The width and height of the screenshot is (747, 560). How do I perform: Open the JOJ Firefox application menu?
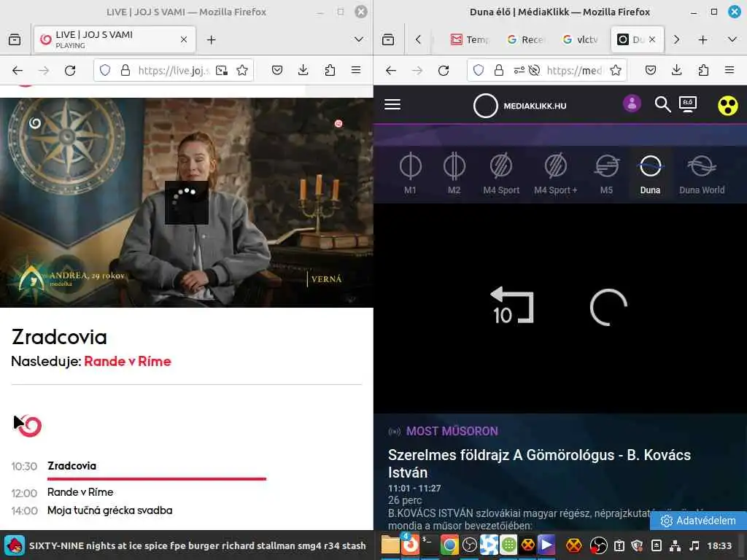(356, 71)
